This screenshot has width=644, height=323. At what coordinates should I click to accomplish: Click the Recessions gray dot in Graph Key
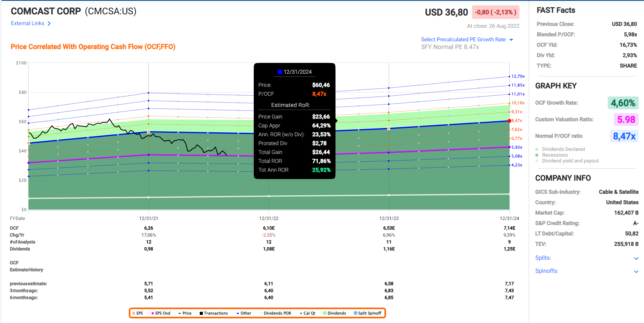(x=537, y=155)
